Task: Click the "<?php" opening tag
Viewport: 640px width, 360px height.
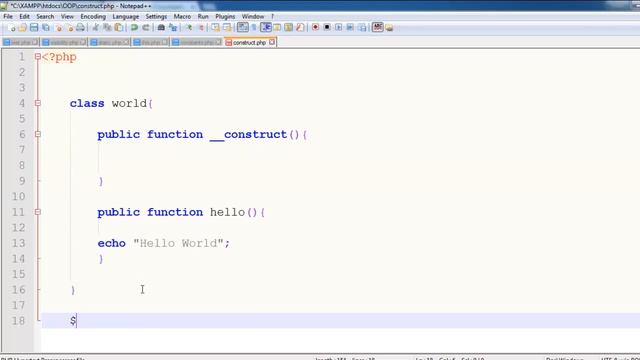Action: 59,57
